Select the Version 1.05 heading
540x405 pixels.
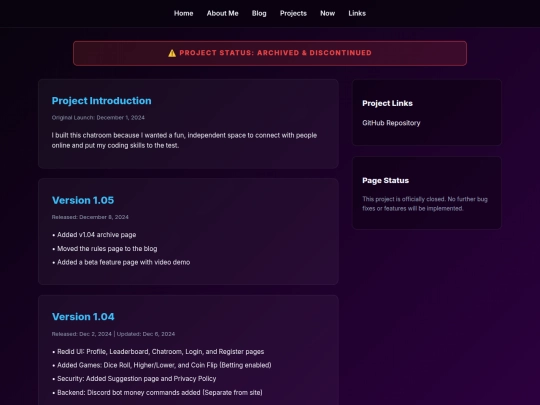[x=83, y=200]
